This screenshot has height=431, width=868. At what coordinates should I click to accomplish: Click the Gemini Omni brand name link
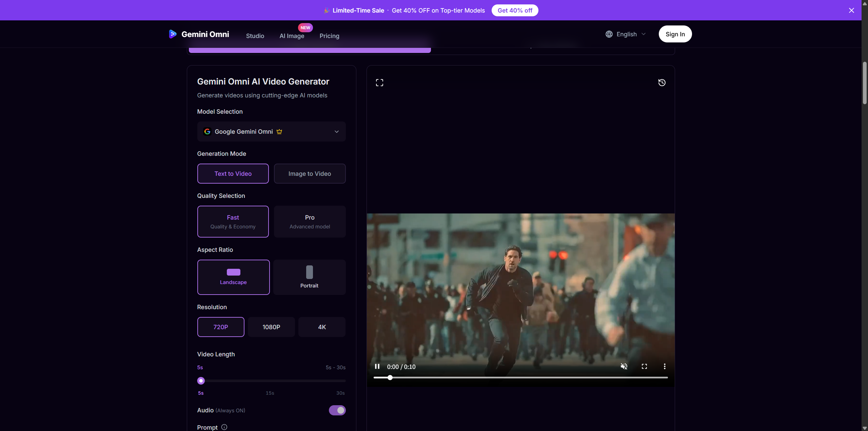click(x=205, y=34)
